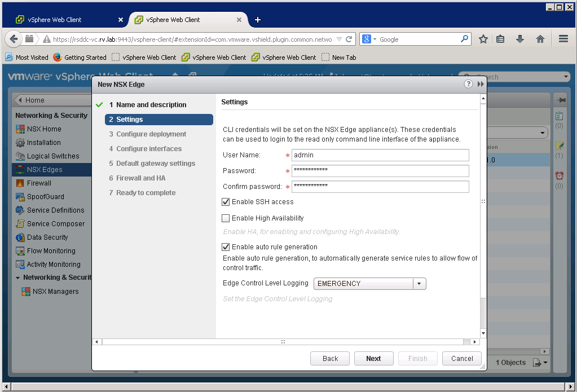Enable the High Availability checkbox
The width and height of the screenshot is (577, 392).
click(x=226, y=218)
